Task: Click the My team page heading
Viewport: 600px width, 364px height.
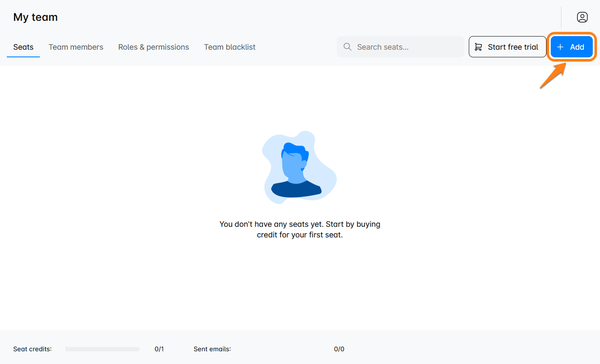Action: (x=36, y=17)
